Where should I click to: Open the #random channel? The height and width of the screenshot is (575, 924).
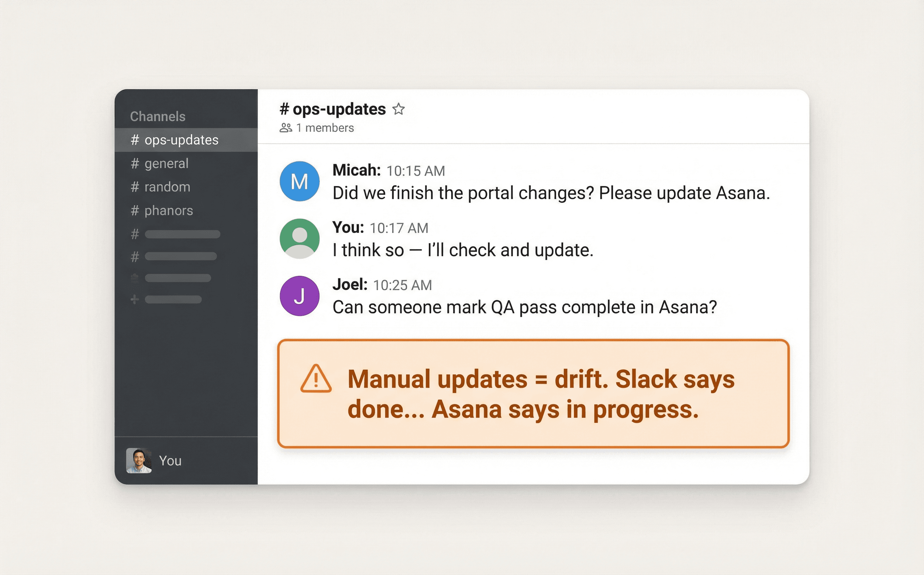[167, 187]
